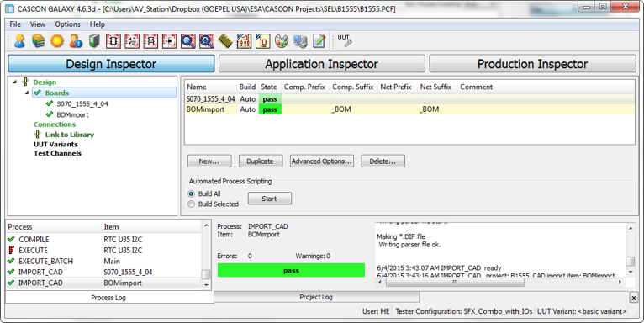Click the red IC chip outline icon
This screenshot has width=644, height=323.
pyautogui.click(x=113, y=41)
